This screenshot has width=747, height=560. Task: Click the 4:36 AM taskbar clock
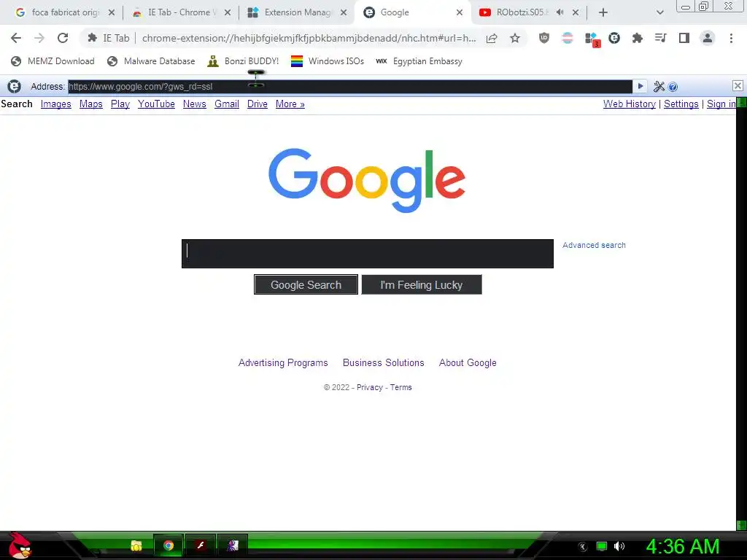[x=683, y=547]
